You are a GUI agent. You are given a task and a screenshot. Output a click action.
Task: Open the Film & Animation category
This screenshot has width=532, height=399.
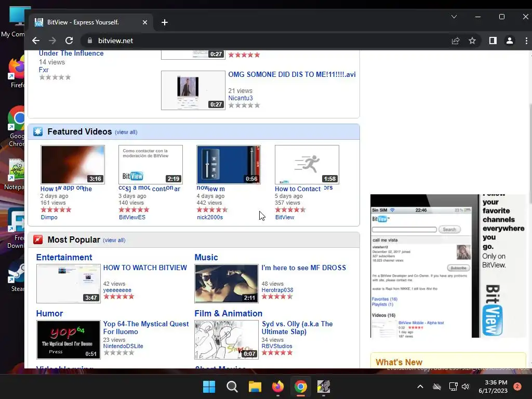click(229, 313)
